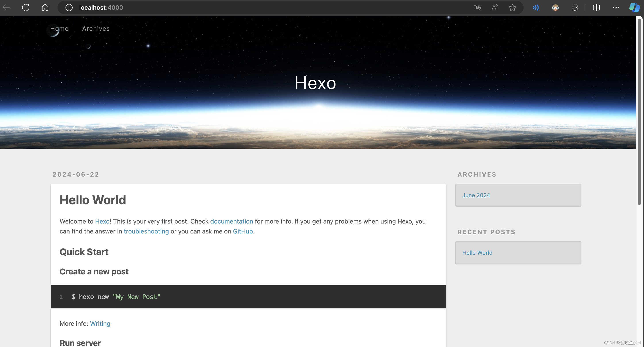
Task: Open the Archives navigation item
Action: click(96, 29)
